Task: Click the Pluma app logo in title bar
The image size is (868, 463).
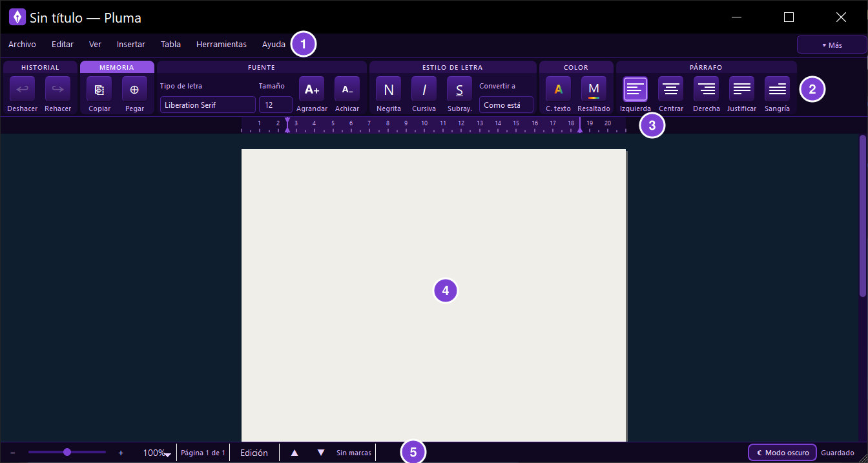Action: click(17, 17)
